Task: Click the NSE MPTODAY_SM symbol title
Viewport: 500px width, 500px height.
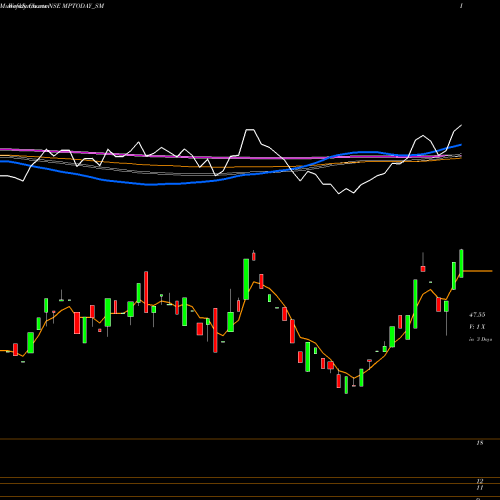Action: [76, 6]
